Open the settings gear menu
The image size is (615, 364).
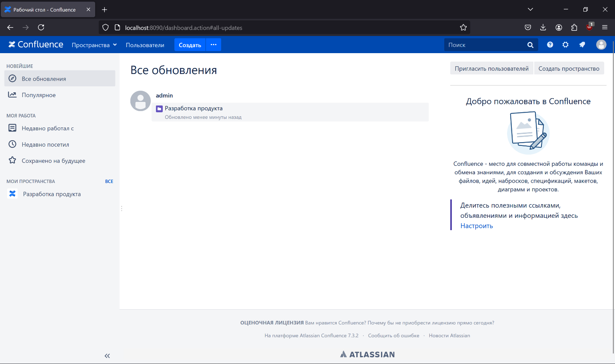(565, 45)
